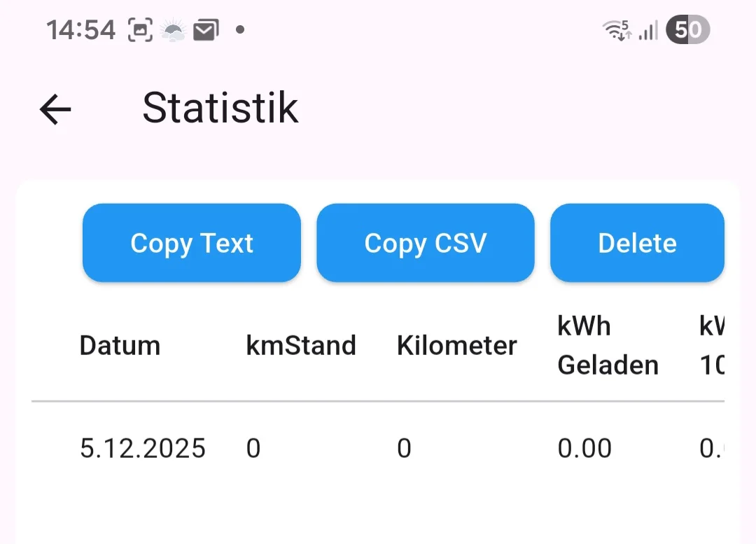The width and height of the screenshot is (756, 544).
Task: Tap the cellular signal bars icon
Action: [648, 30]
